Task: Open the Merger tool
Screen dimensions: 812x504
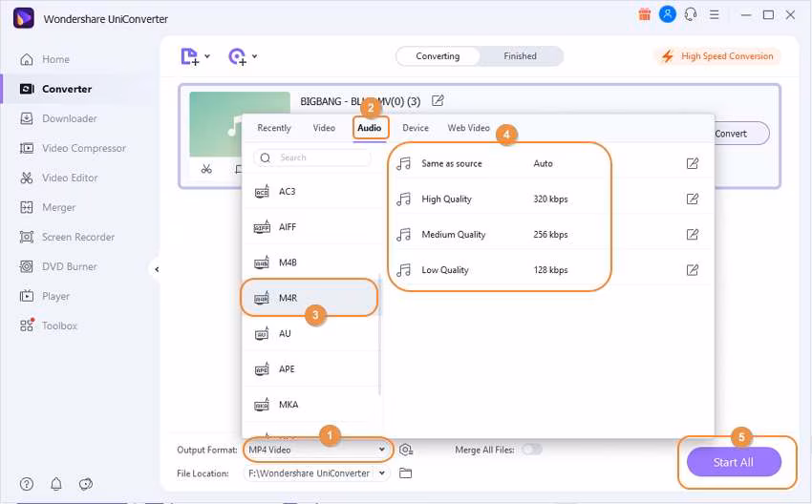Action: tap(47, 207)
